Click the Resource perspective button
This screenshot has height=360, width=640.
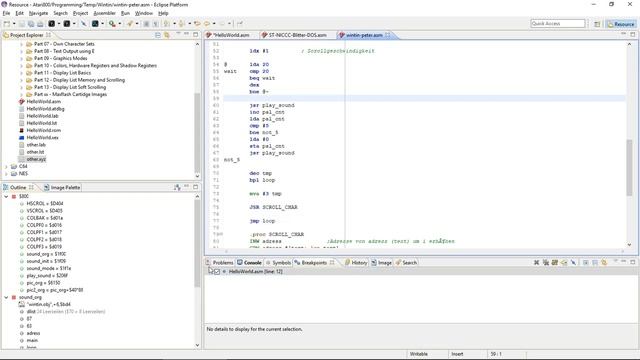tap(620, 24)
